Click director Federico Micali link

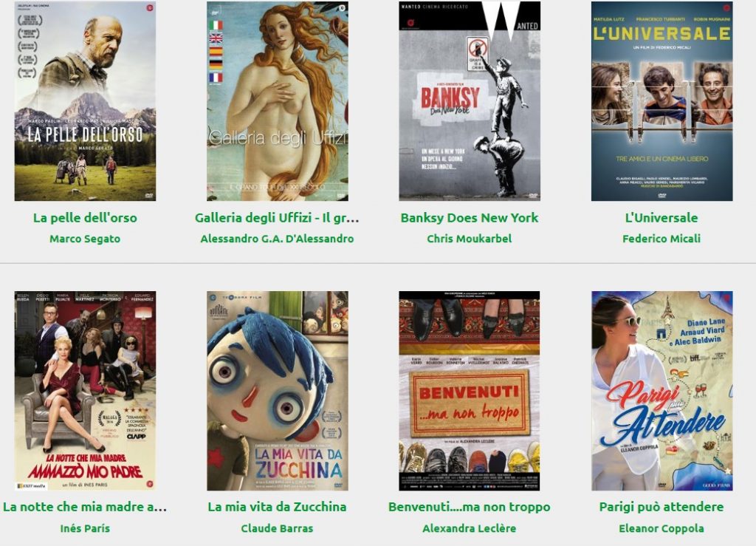coord(661,238)
